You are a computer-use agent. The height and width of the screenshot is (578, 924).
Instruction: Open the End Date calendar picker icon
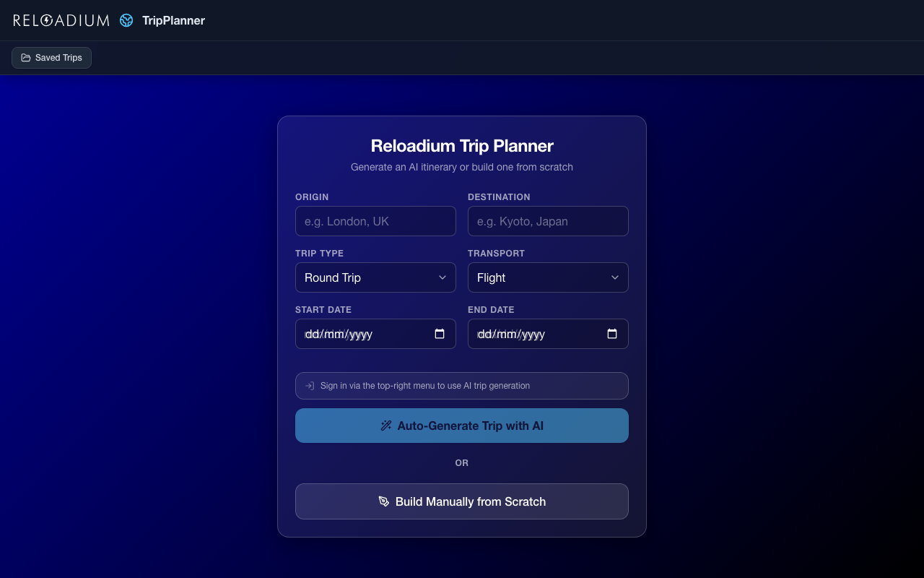click(x=612, y=334)
